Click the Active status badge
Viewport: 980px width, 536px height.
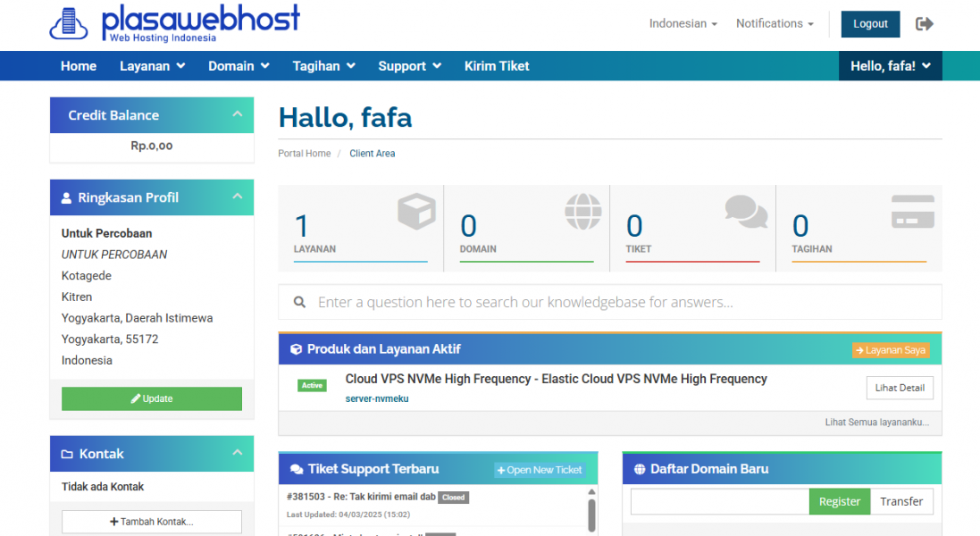[x=312, y=386]
